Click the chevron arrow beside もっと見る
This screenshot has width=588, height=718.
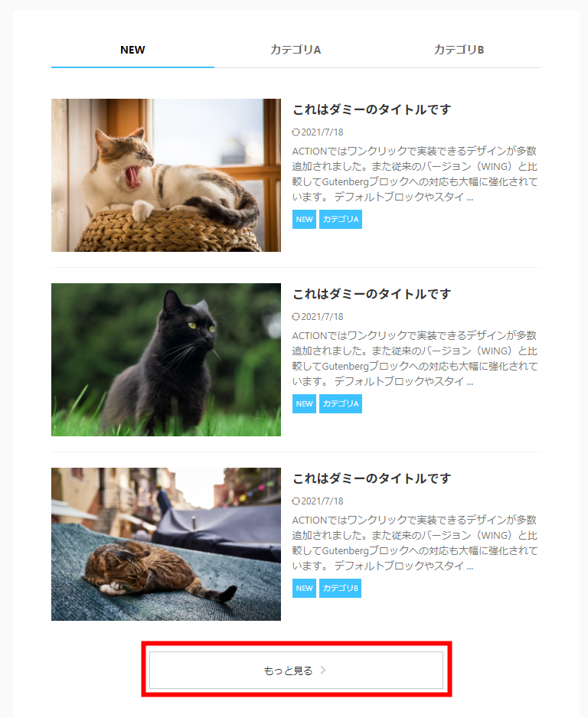point(323,671)
